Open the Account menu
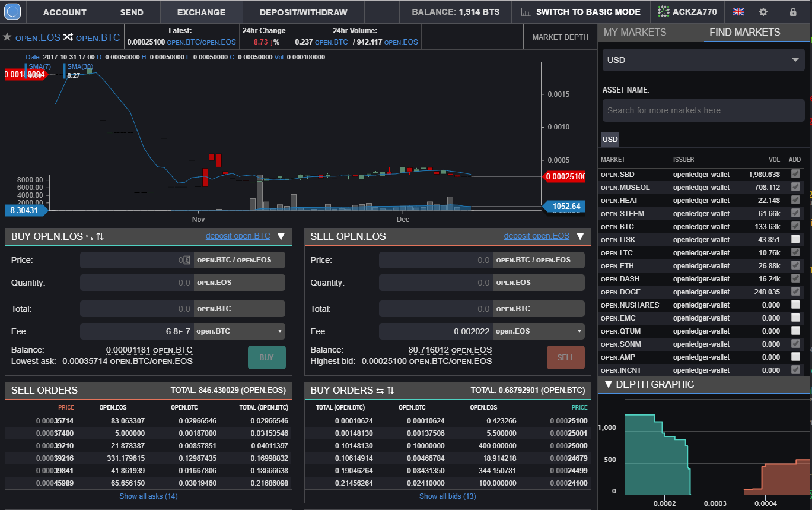Viewport: 812px width, 510px height. (x=65, y=12)
